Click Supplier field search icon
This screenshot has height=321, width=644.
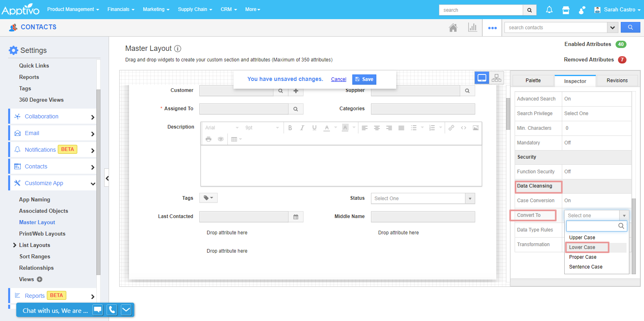pos(467,91)
